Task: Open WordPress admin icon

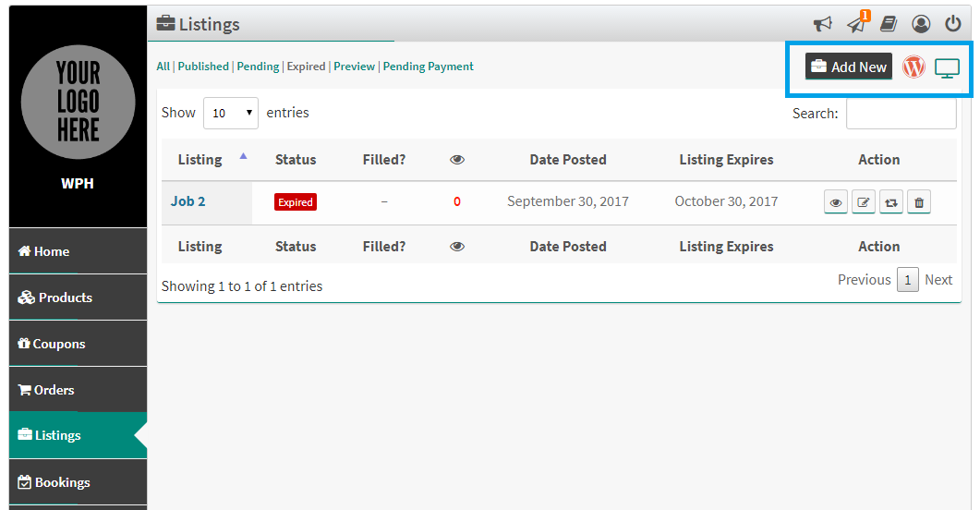Action: point(913,67)
